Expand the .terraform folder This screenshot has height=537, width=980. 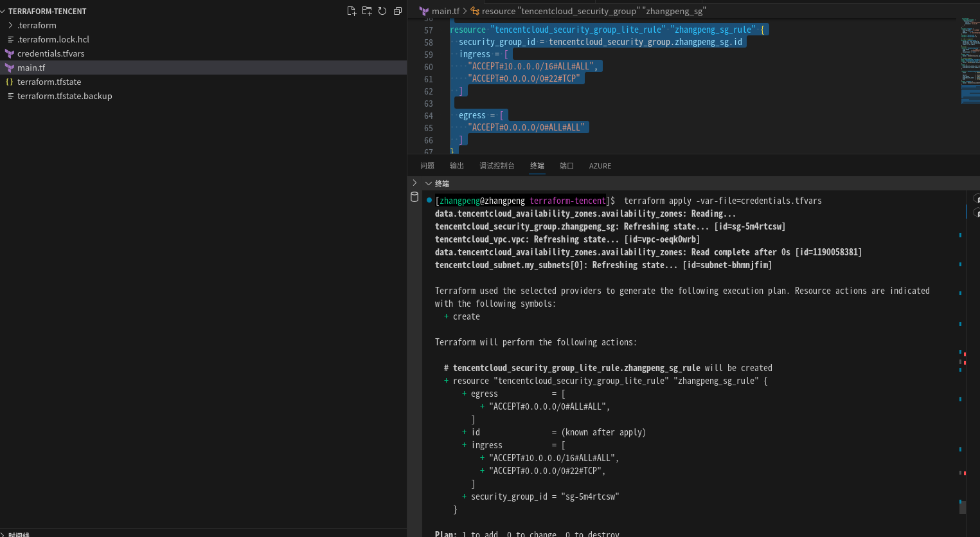[37, 25]
